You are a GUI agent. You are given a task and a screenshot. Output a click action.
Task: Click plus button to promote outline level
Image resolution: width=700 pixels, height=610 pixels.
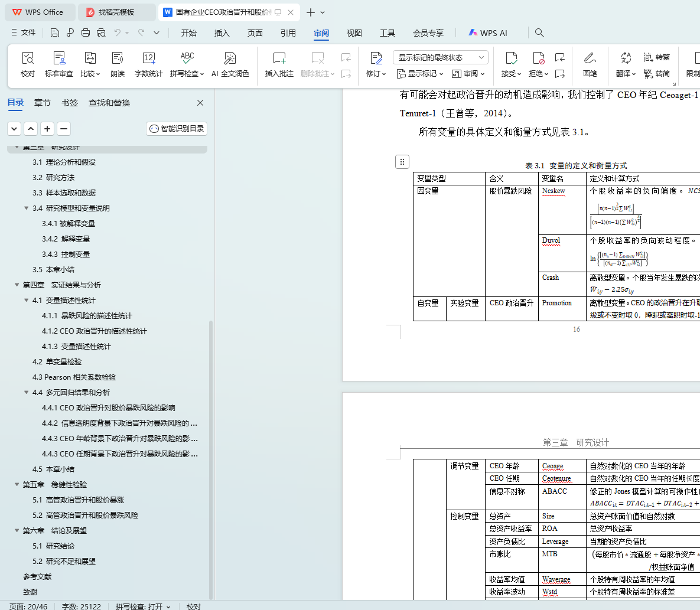47,129
